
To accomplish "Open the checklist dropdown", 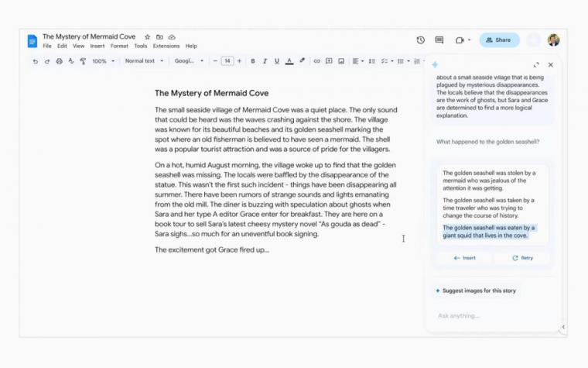I will coord(387,61).
